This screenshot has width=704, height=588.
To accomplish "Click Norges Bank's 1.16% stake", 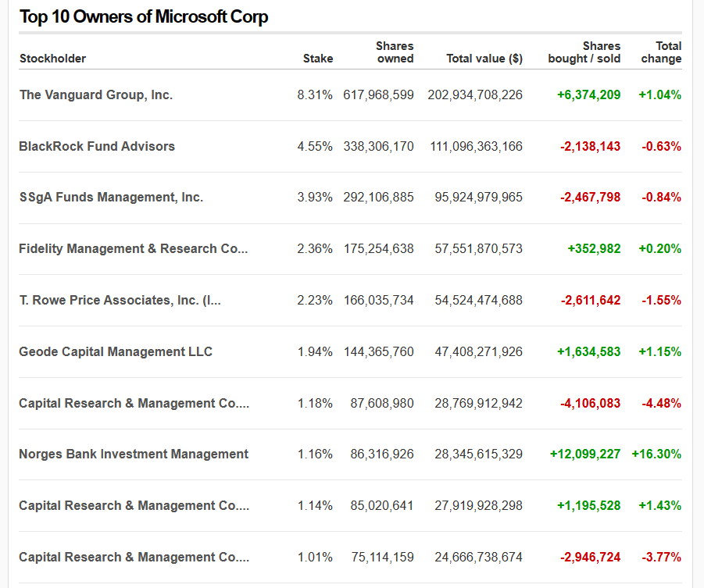I will 315,454.
